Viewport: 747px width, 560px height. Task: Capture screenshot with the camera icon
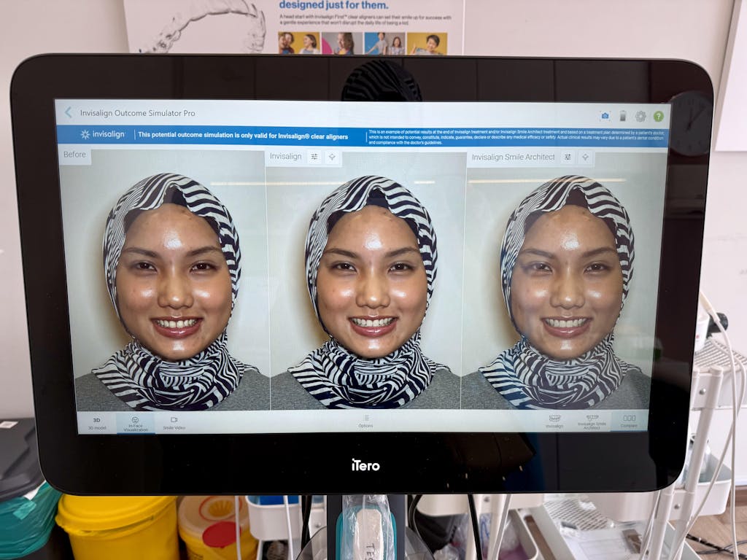pyautogui.click(x=605, y=116)
